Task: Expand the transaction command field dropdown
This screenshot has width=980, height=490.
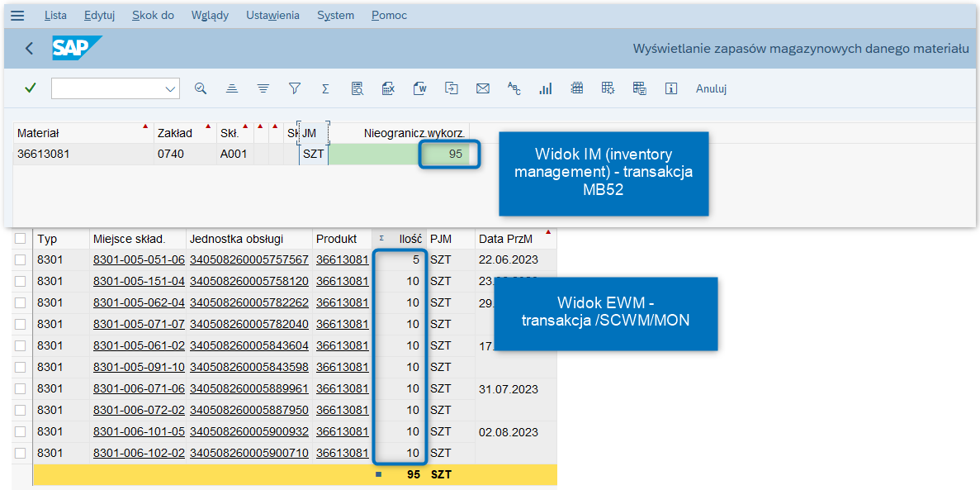Action: pos(171,88)
